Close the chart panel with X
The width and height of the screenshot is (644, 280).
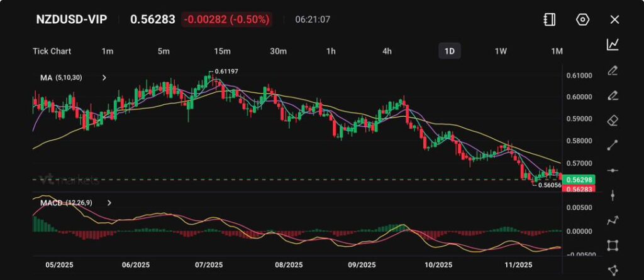[614, 19]
